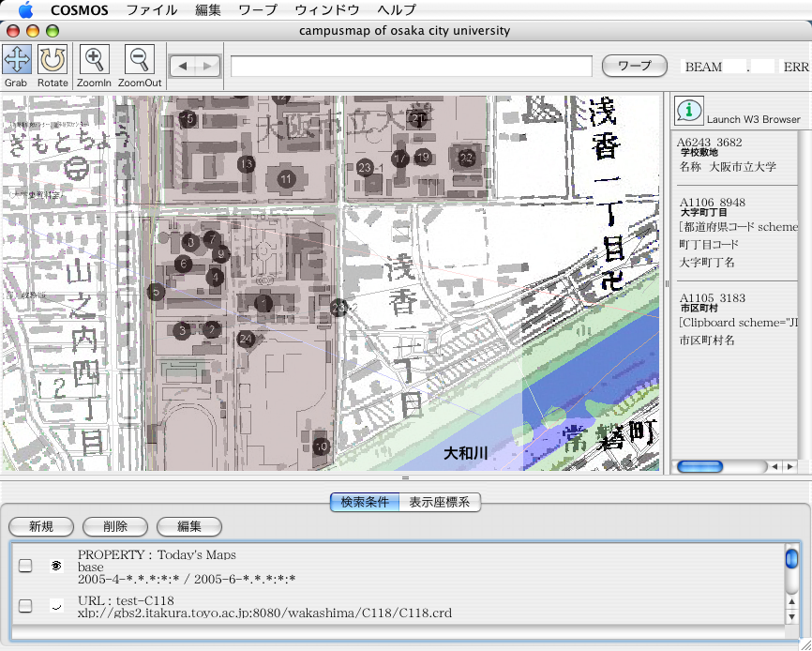Click the 町丁目コード text

click(709, 245)
